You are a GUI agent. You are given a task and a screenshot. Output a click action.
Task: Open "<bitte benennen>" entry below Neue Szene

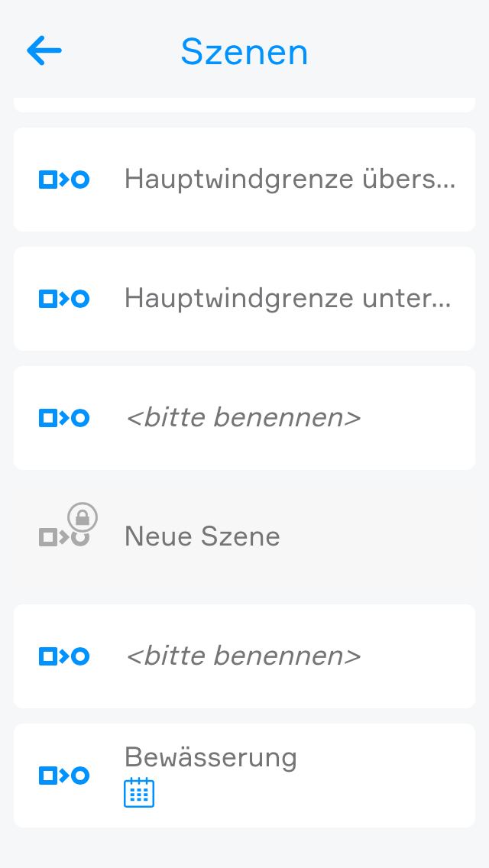click(242, 656)
